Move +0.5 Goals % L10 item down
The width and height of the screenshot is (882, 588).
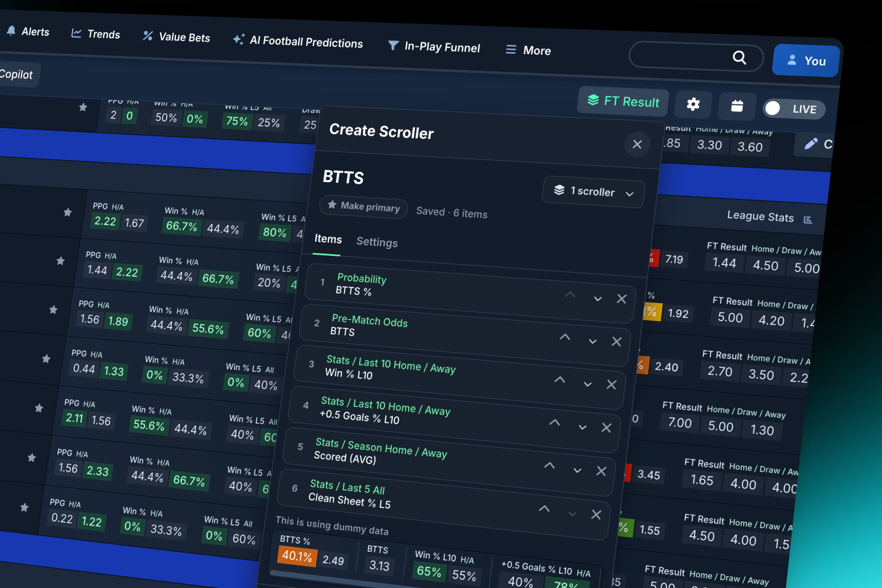point(582,427)
